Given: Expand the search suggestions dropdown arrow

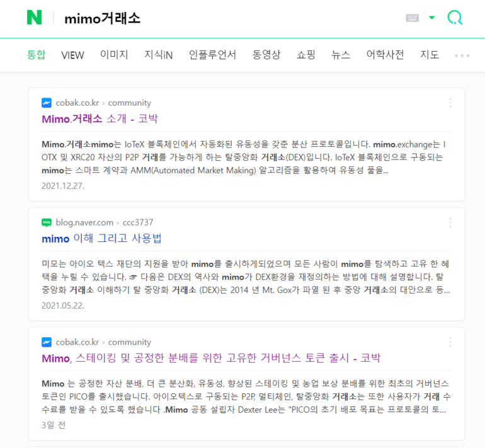Looking at the screenshot, I should 432,18.
